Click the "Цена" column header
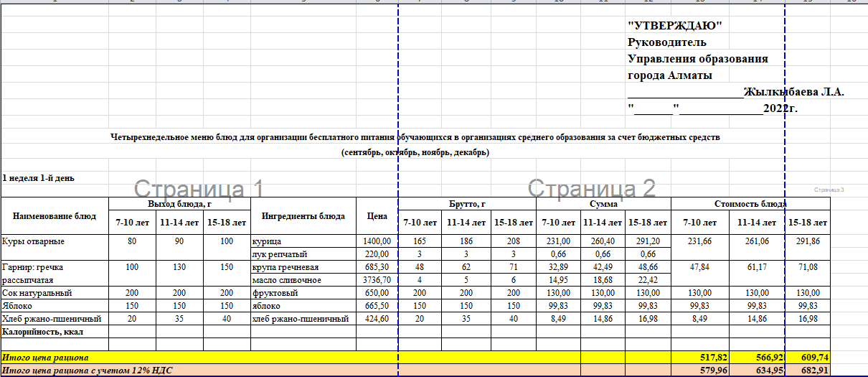 coord(377,215)
